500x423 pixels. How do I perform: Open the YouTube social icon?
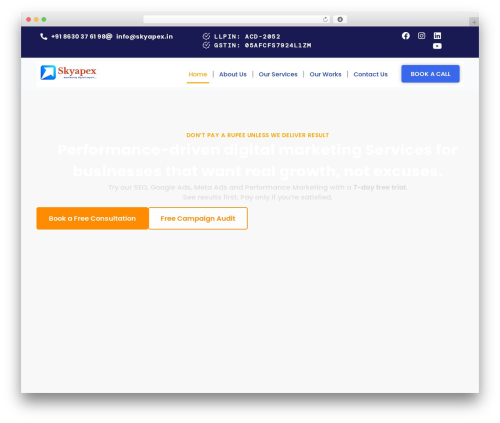point(437,46)
